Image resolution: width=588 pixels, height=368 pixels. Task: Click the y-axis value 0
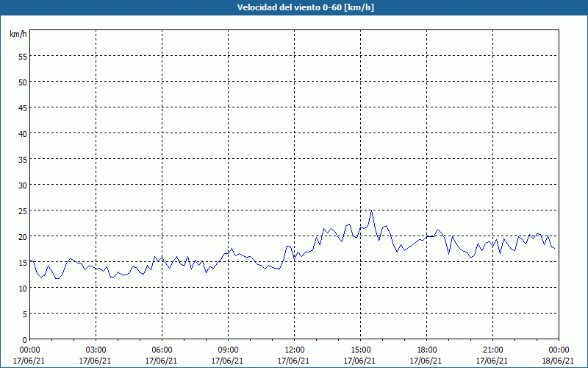pos(25,340)
